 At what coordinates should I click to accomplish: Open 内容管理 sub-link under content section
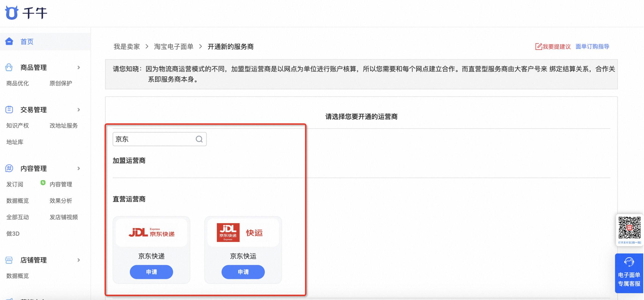[x=61, y=185]
